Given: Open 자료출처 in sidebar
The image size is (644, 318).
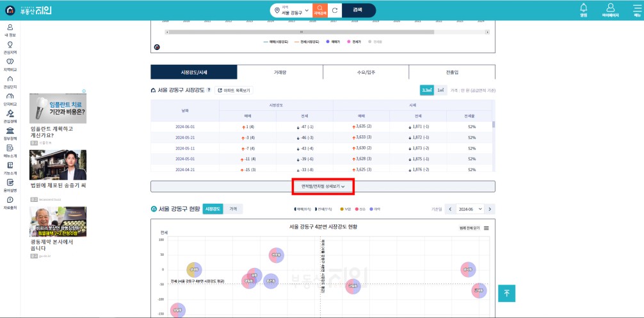Looking at the screenshot, I should tap(10, 203).
